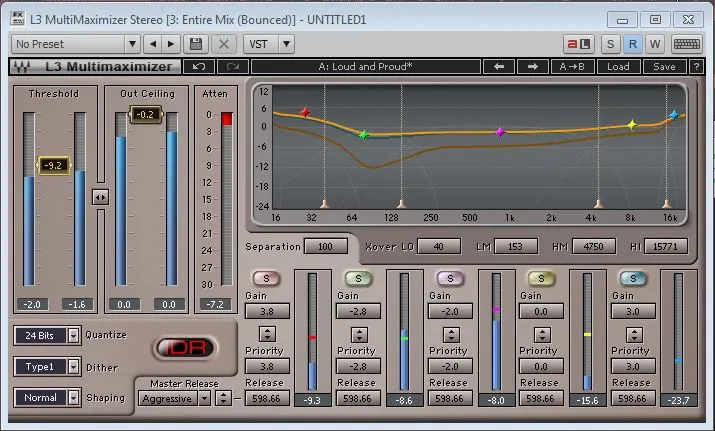
Task: Click the blue band marker on graph
Action: pyautogui.click(x=674, y=115)
